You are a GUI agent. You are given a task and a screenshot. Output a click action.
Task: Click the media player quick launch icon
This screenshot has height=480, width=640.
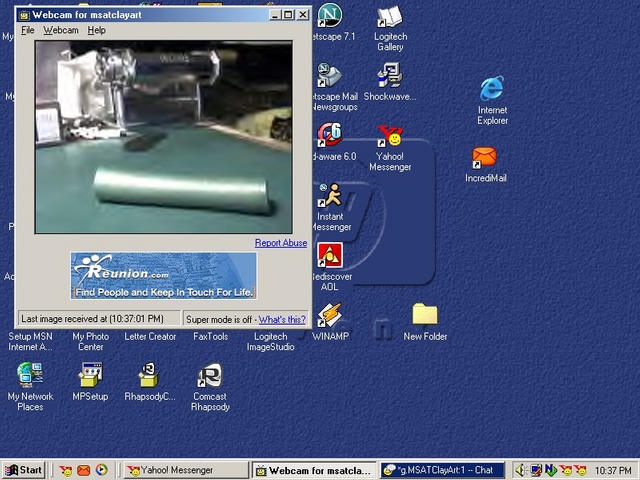102,470
